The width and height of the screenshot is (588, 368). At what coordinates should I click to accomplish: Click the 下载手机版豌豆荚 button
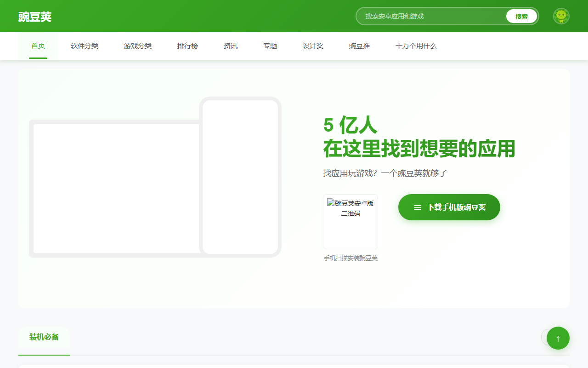tap(449, 207)
